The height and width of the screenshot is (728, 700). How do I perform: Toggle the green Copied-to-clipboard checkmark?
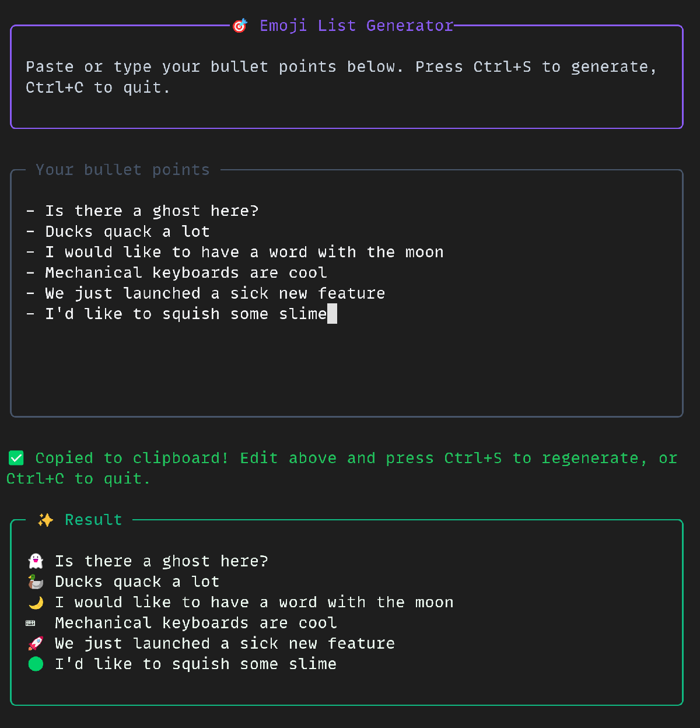pyautogui.click(x=16, y=458)
